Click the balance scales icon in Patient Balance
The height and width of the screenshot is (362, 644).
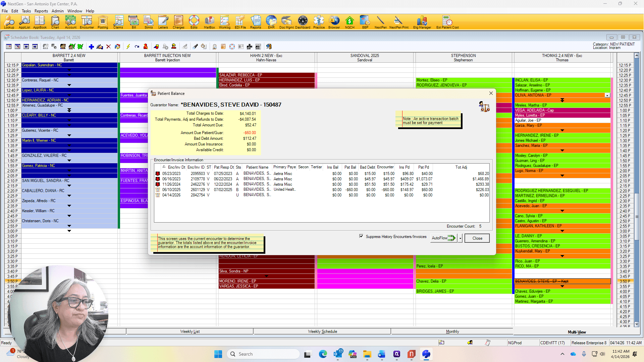tap(484, 107)
